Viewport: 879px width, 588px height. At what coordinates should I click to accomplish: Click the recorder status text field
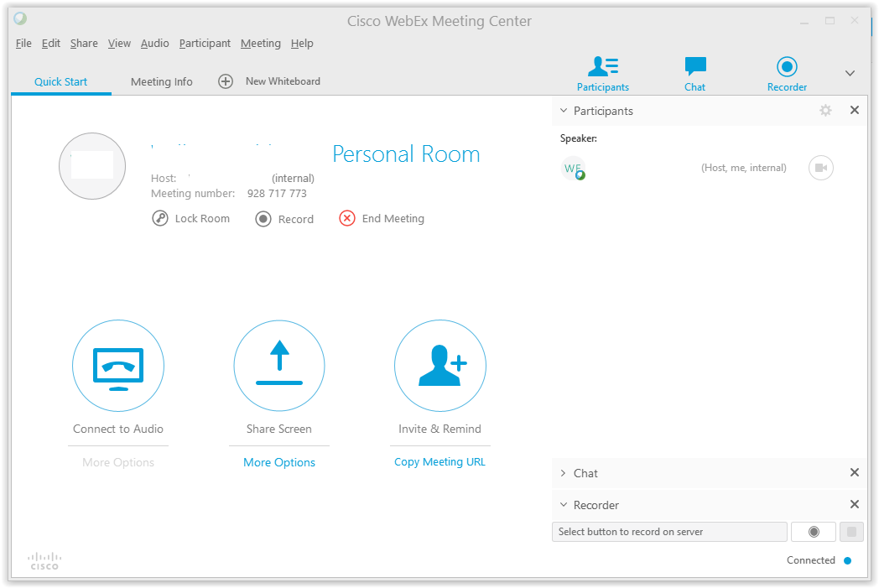click(669, 532)
